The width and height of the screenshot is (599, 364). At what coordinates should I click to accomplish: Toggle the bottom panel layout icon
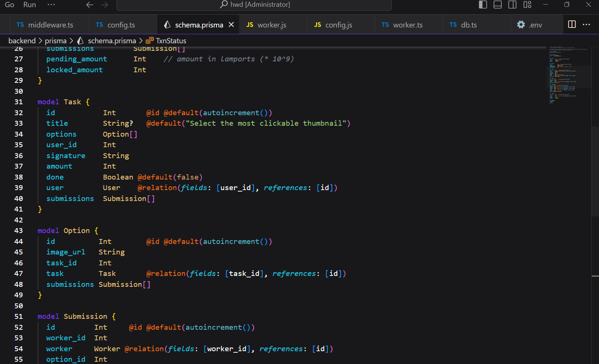(498, 5)
